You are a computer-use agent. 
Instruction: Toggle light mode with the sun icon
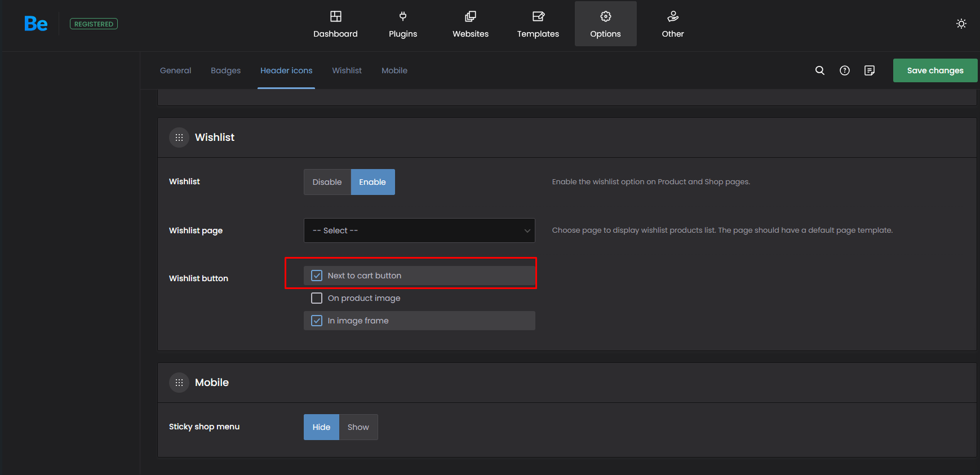(961, 24)
